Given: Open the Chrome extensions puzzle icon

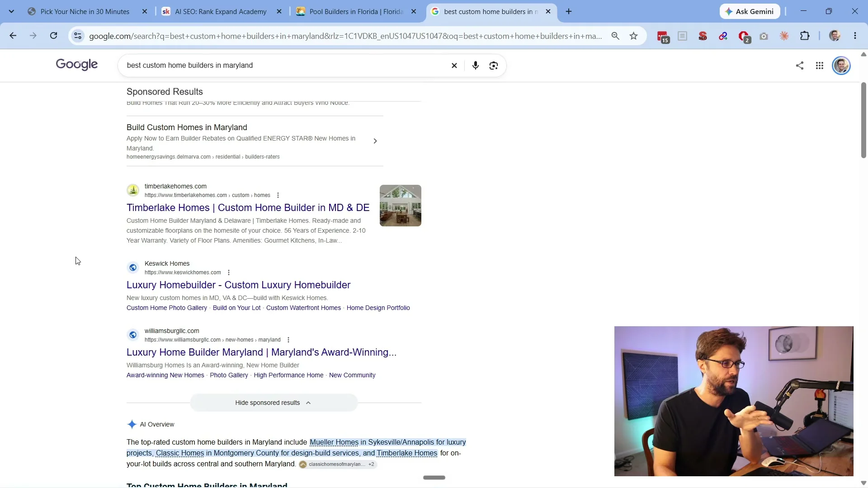Looking at the screenshot, I should click(x=805, y=36).
